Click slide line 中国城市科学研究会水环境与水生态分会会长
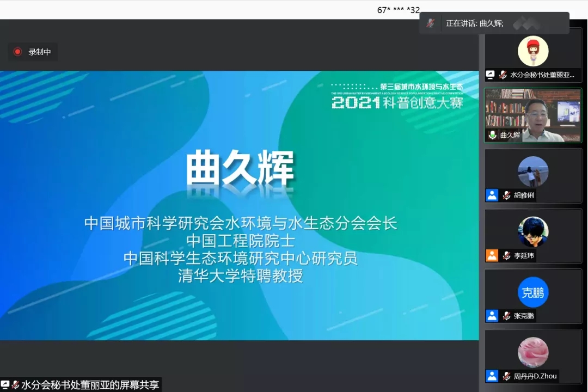 [241, 223]
